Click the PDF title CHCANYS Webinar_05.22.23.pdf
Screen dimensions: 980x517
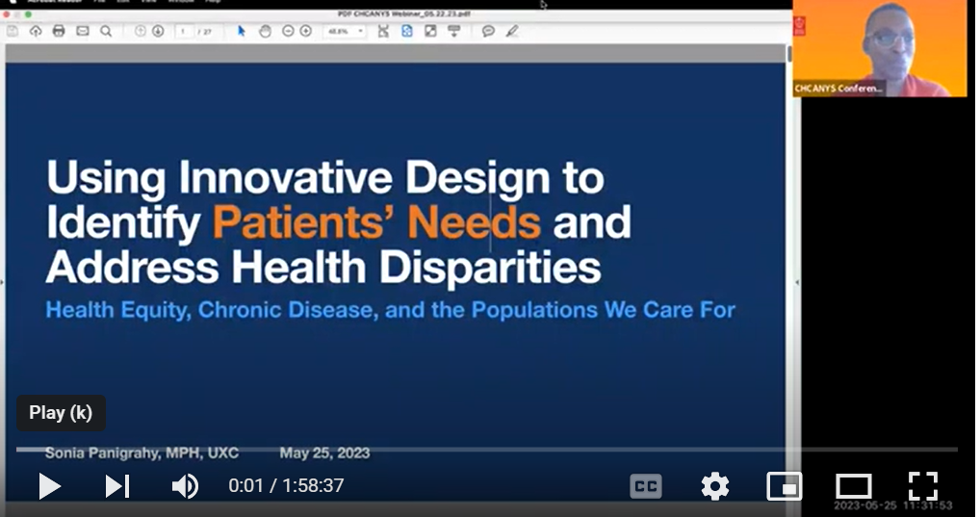click(x=403, y=13)
